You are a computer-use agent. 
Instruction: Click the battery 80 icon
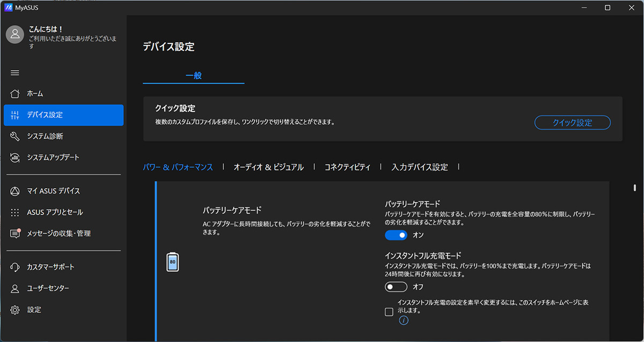point(173,262)
